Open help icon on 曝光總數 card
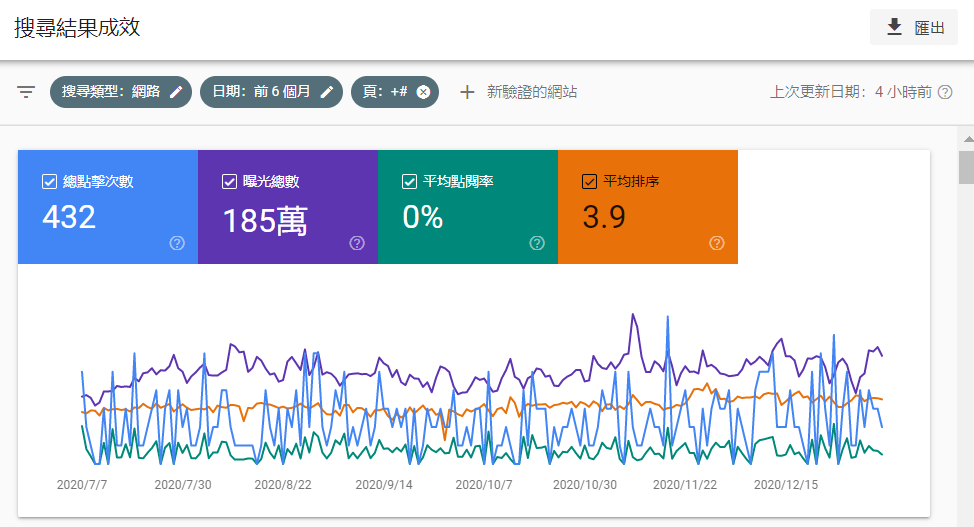 [357, 243]
